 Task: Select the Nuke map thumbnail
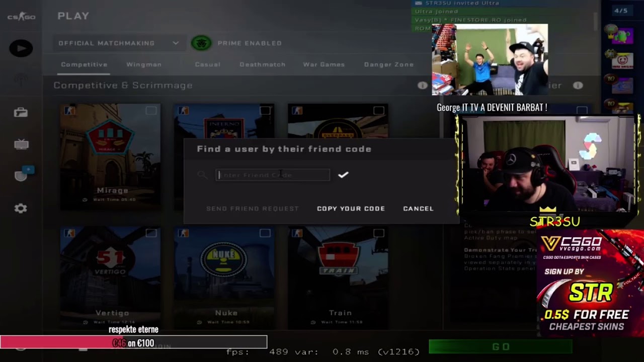[x=224, y=278]
